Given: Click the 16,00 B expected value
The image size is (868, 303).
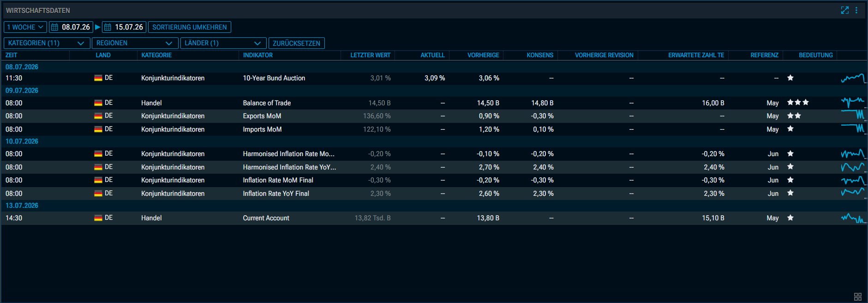Looking at the screenshot, I should pyautogui.click(x=713, y=103).
